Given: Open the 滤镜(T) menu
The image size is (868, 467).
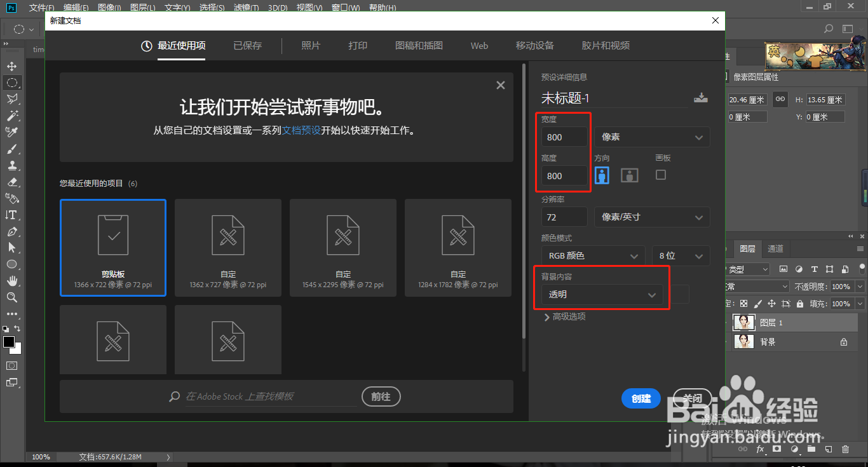Looking at the screenshot, I should [x=246, y=8].
